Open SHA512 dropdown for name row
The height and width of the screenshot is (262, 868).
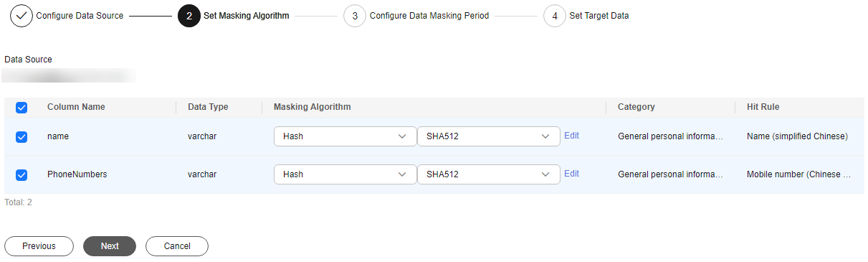click(x=488, y=136)
